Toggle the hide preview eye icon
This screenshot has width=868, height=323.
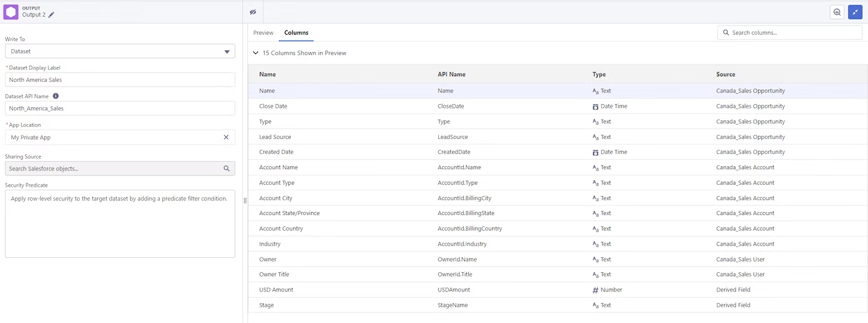[x=253, y=12]
